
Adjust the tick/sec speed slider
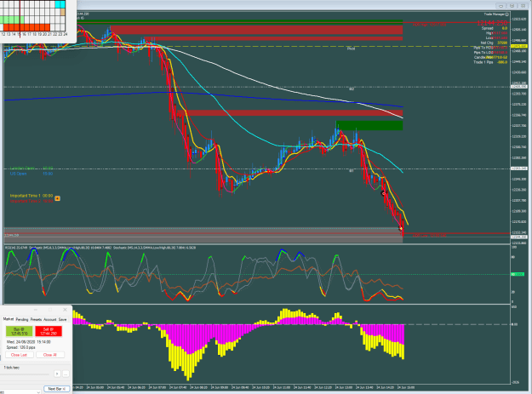(x=26, y=374)
